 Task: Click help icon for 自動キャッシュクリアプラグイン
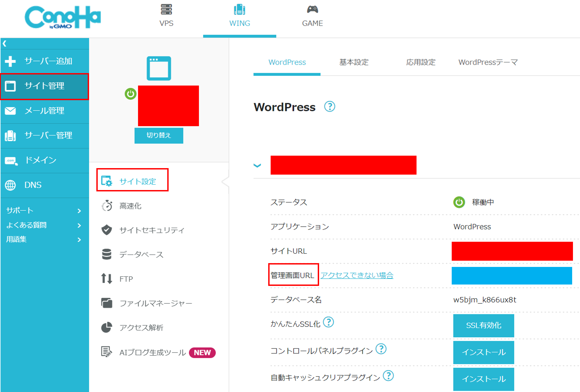tap(388, 375)
